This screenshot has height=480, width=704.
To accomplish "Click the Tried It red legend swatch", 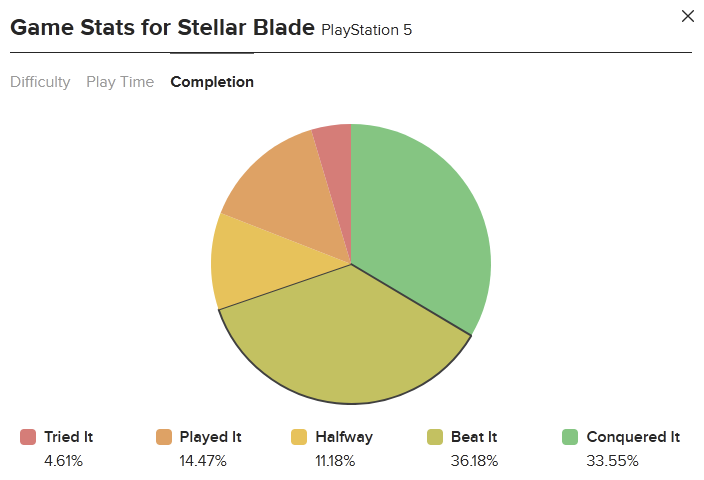I will [x=28, y=437].
